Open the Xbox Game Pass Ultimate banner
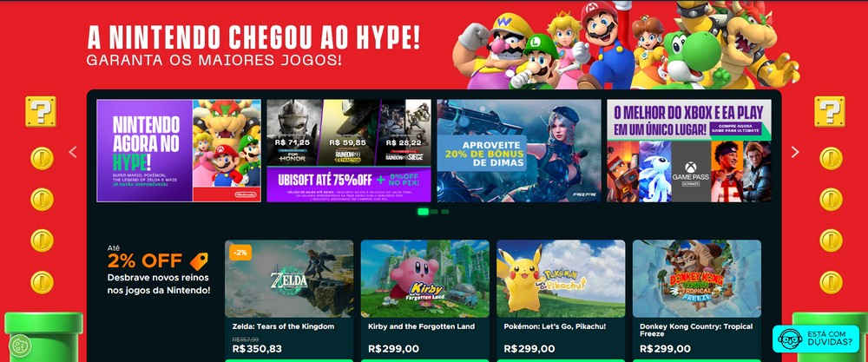Viewport: 868px width, 362px height. (x=689, y=150)
